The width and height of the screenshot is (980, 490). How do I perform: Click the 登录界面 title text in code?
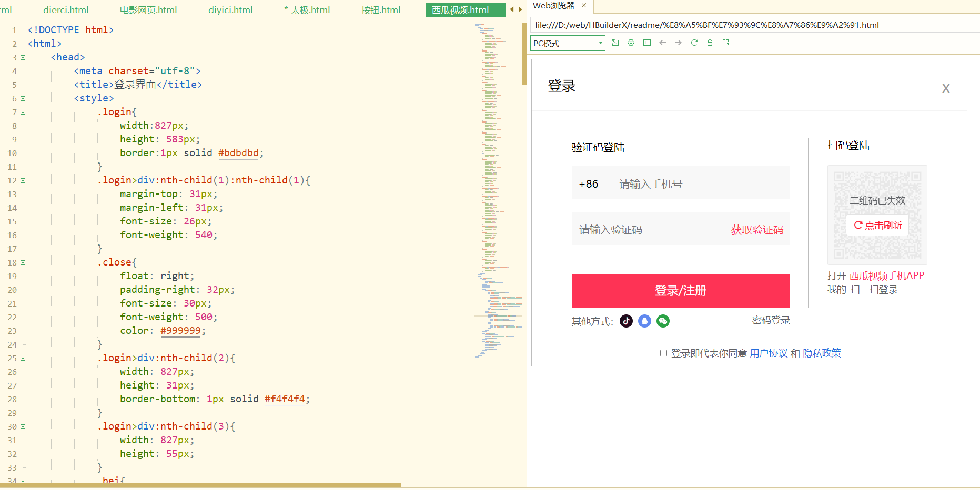pyautogui.click(x=135, y=85)
